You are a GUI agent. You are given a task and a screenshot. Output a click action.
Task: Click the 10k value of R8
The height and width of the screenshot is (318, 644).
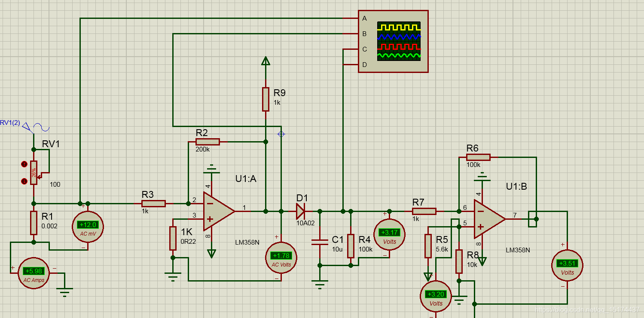(472, 264)
